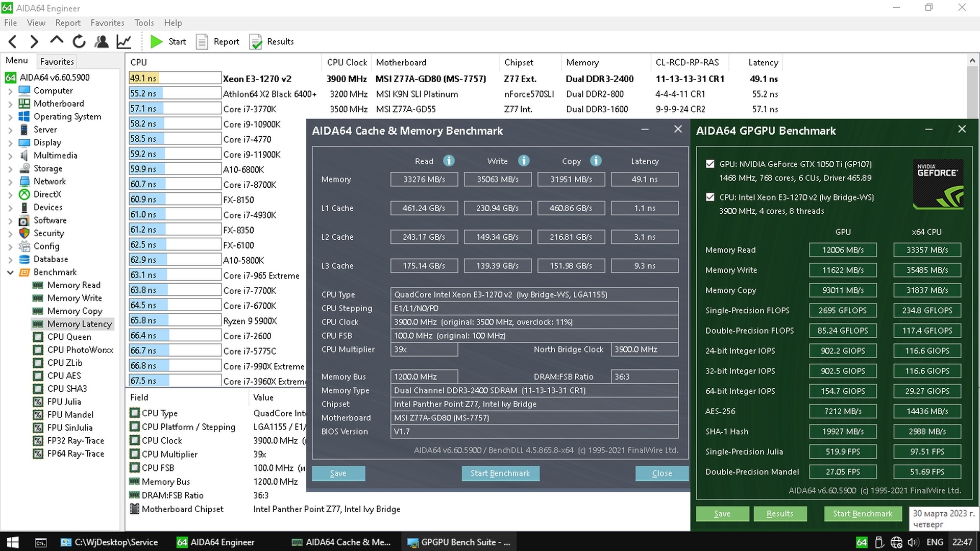Image resolution: width=980 pixels, height=551 pixels.
Task: Click the info icon next to Read
Action: (x=449, y=161)
